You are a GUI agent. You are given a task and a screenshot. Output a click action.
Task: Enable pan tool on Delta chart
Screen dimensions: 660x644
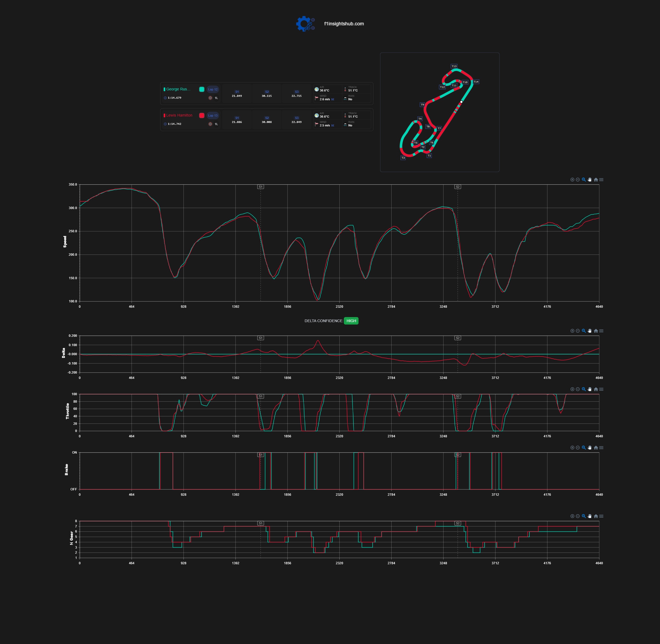(589, 331)
